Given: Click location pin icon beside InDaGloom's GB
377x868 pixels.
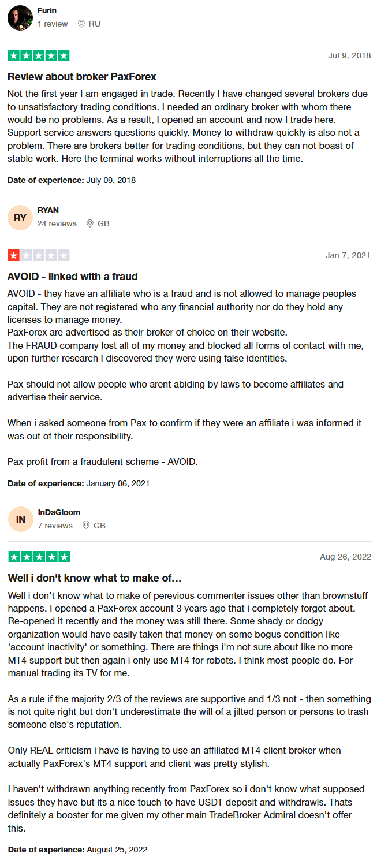Looking at the screenshot, I should (86, 526).
